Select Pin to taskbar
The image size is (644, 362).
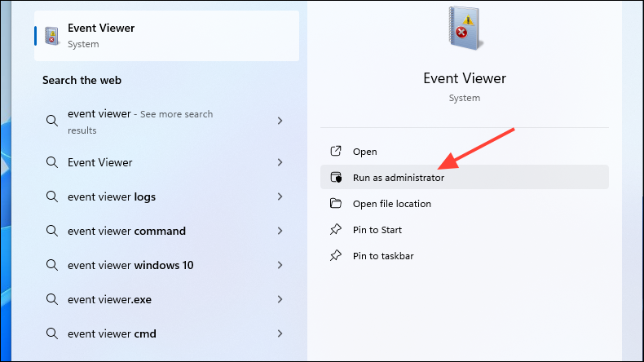click(465, 255)
